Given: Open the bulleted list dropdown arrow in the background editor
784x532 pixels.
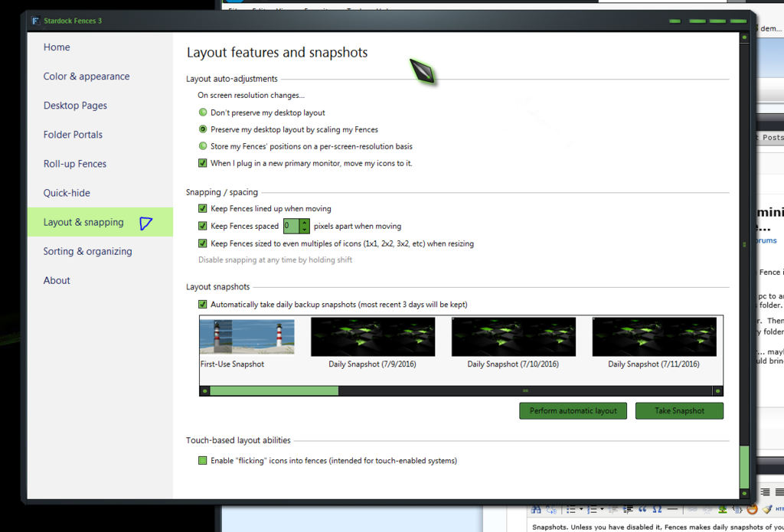Looking at the screenshot, I should tap(582, 509).
